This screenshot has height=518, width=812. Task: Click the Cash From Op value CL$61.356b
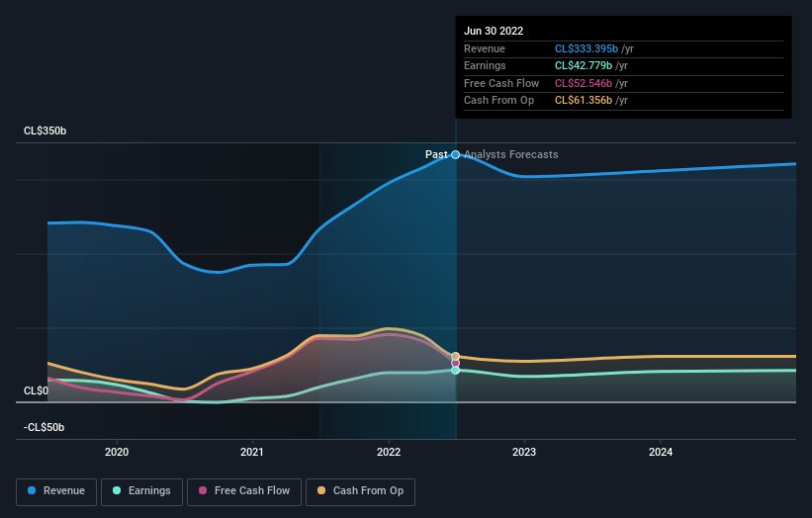point(584,101)
